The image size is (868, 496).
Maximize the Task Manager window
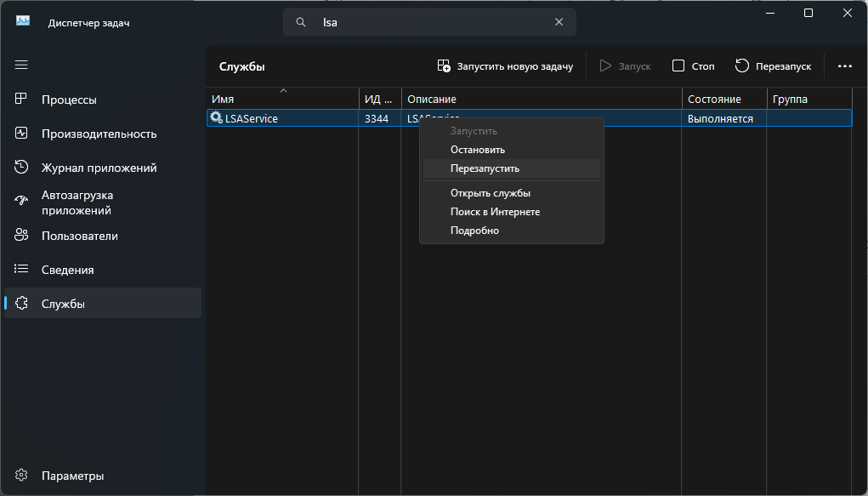coord(808,13)
